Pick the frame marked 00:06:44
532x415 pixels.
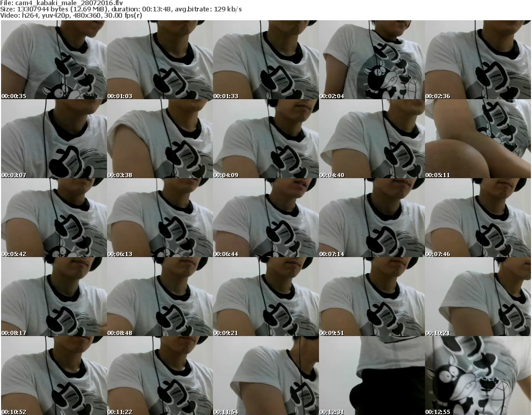[265, 218]
